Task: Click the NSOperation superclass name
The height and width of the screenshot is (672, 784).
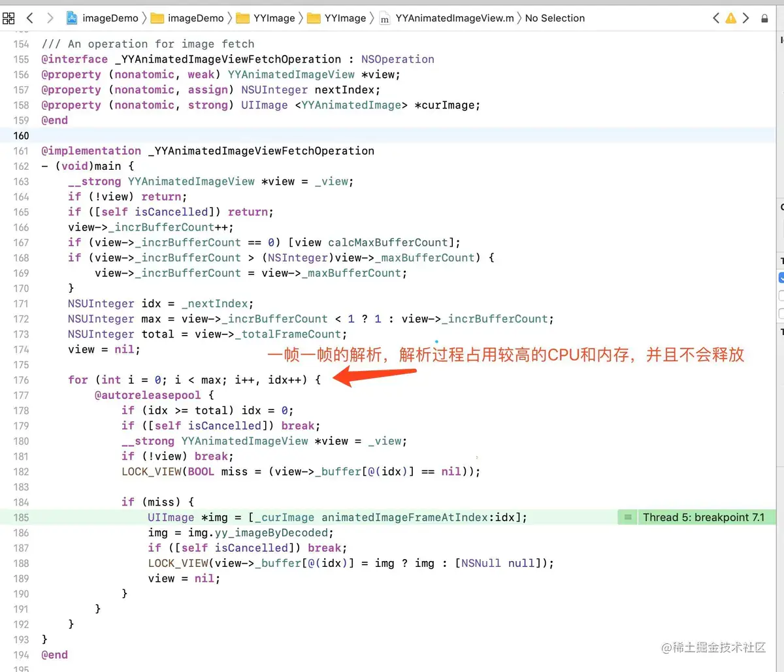Action: [x=397, y=59]
